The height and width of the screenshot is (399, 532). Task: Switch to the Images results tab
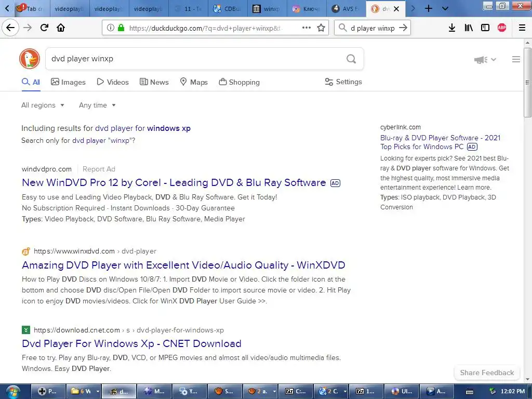[68, 82]
